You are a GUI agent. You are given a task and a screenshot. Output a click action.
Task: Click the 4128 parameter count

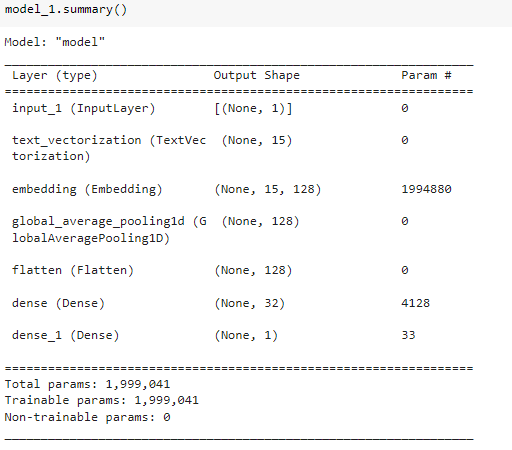(415, 303)
